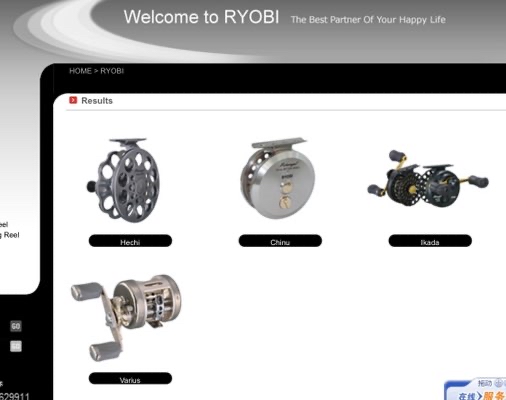Click the Best Partner tagline text
The height and width of the screenshot is (400, 506).
(368, 20)
